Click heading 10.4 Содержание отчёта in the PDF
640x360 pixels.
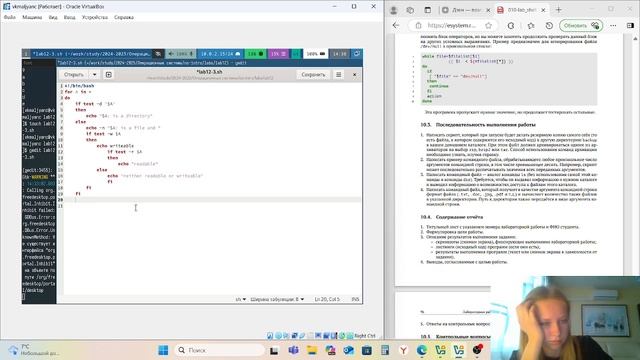point(451,217)
